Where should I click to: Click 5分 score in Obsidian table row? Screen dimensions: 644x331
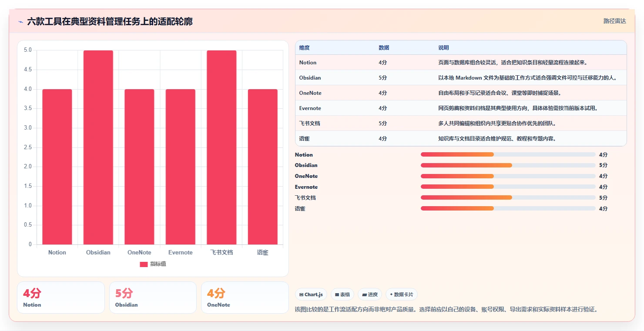click(x=382, y=78)
